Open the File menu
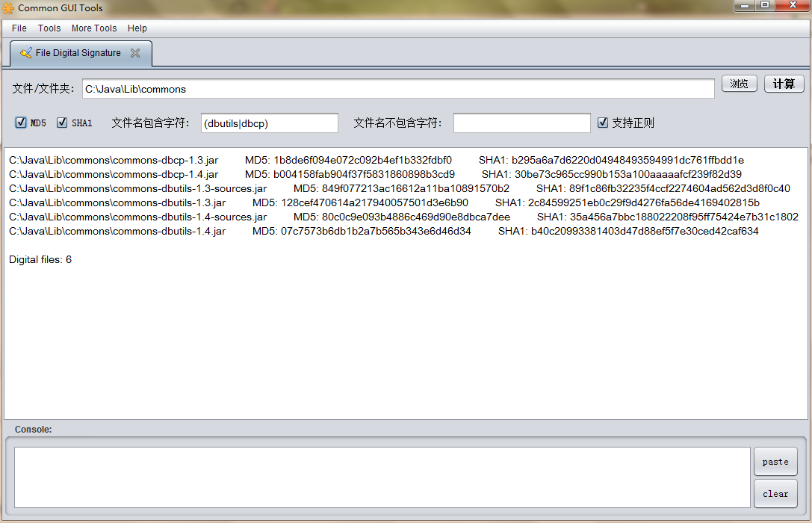 19,28
